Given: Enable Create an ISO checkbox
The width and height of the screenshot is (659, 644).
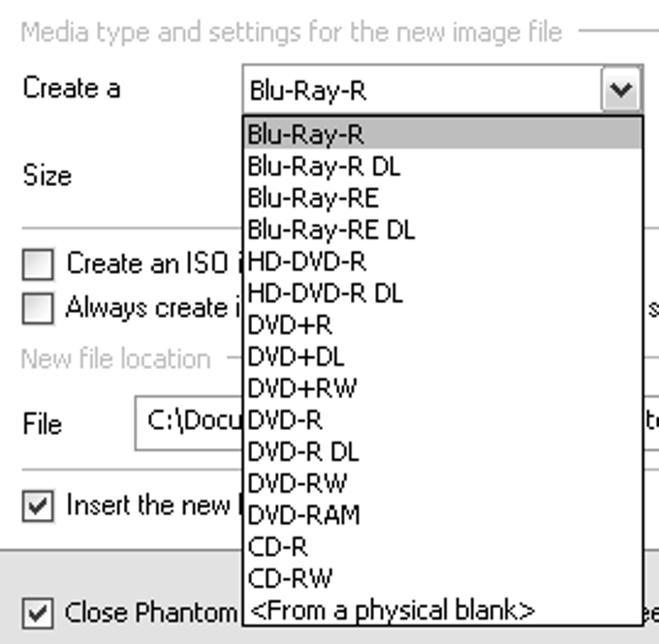Looking at the screenshot, I should click(38, 264).
